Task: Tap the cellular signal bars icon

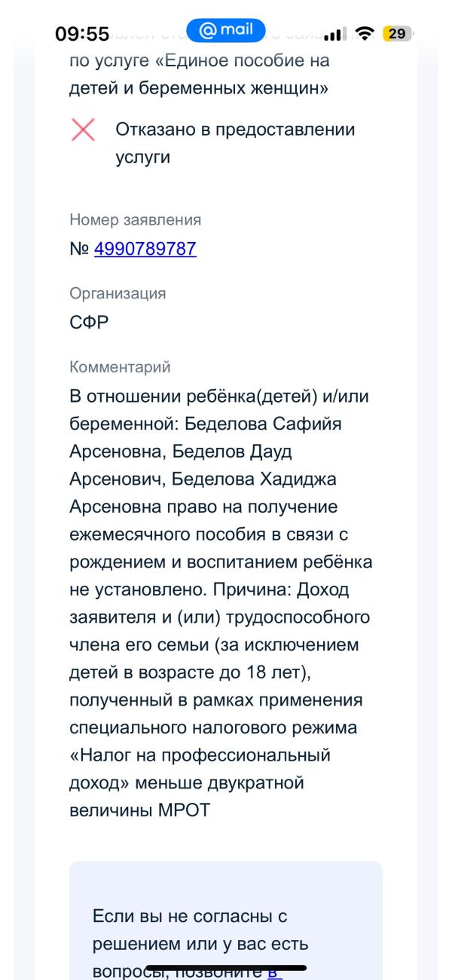Action: [x=335, y=35]
